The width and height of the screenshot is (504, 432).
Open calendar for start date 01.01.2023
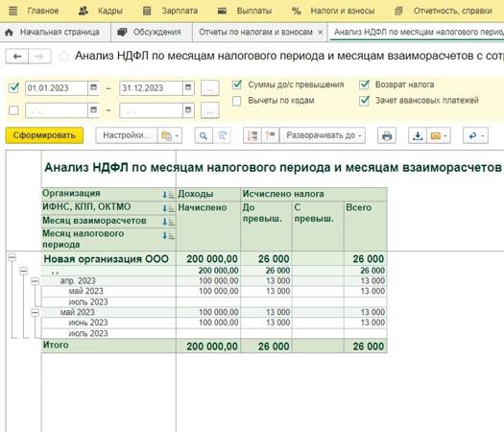click(x=93, y=87)
